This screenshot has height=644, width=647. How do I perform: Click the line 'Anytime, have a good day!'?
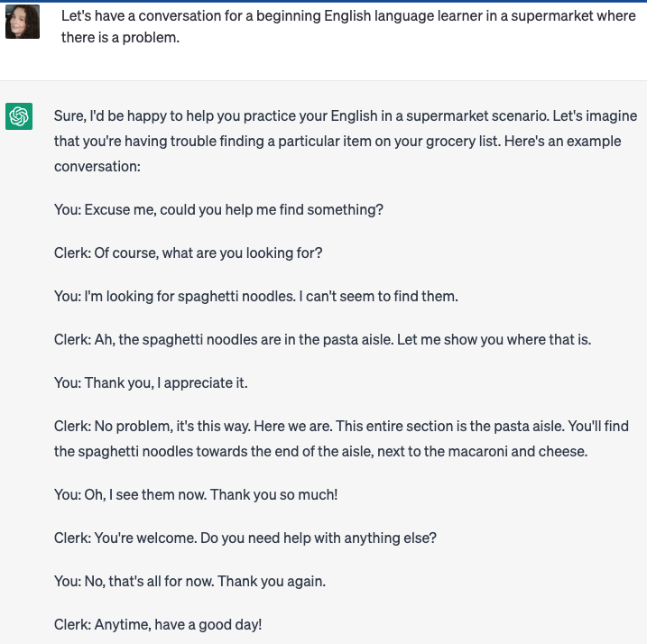(x=158, y=625)
